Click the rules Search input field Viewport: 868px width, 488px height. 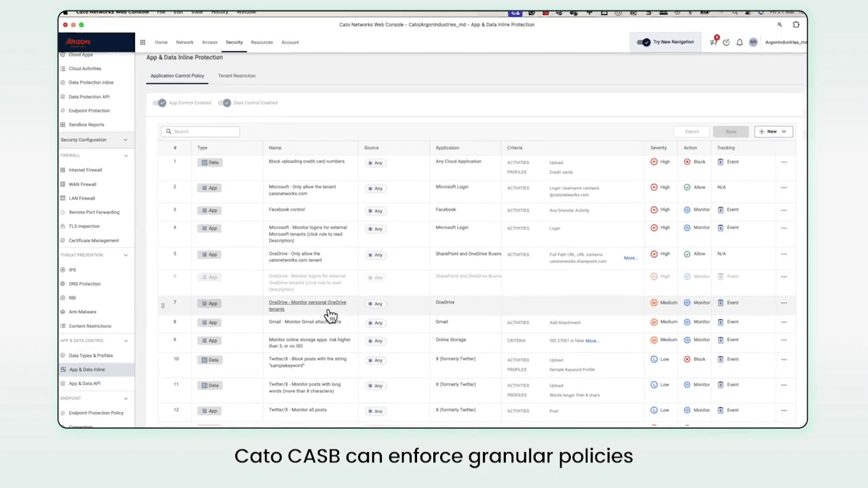click(200, 131)
